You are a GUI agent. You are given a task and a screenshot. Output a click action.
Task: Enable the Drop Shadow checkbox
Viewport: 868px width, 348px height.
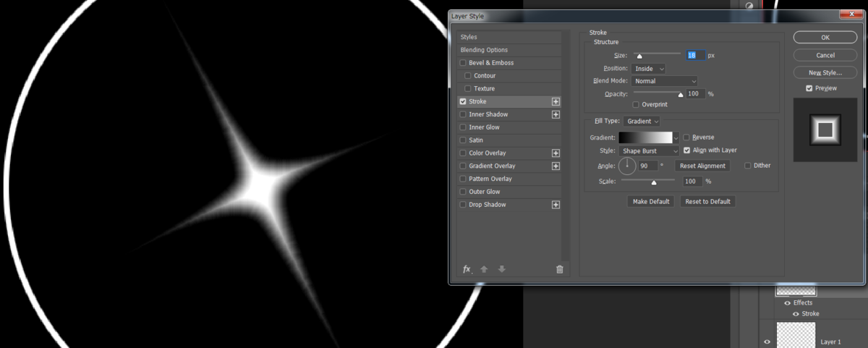coord(463,205)
